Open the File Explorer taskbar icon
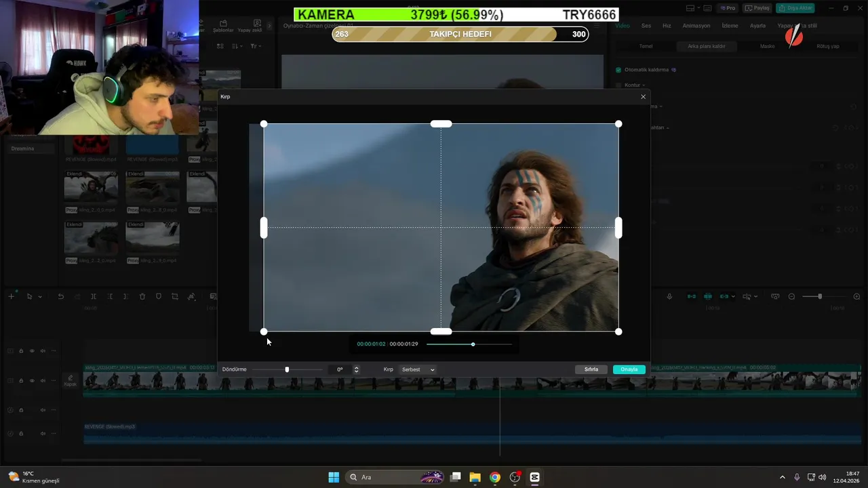The width and height of the screenshot is (868, 488). (x=475, y=477)
